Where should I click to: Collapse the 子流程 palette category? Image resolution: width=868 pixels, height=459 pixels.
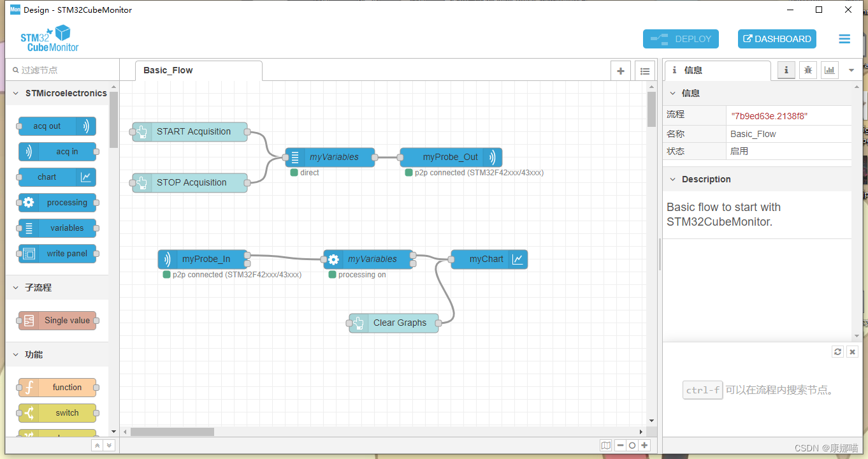pos(57,288)
